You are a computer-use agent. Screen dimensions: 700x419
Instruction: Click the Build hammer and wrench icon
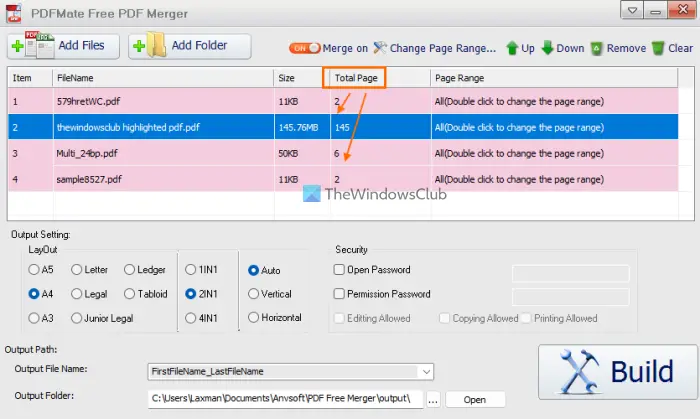[579, 372]
